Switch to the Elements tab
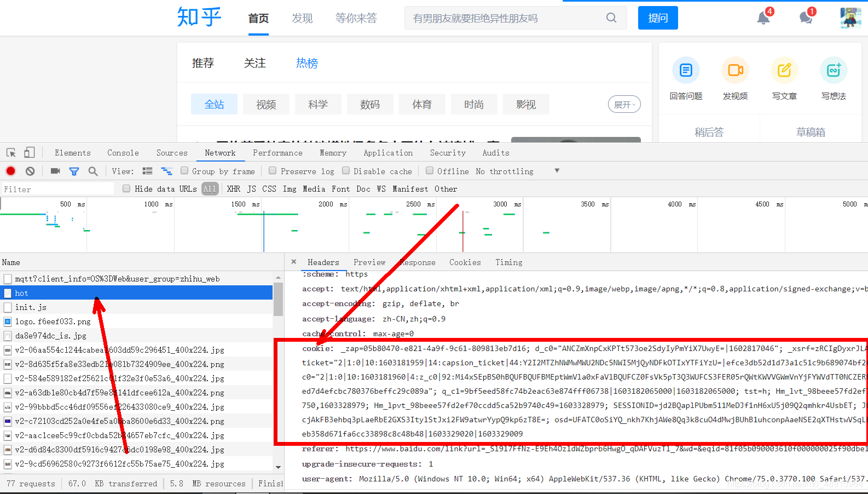This screenshot has height=494, width=868. (x=73, y=153)
